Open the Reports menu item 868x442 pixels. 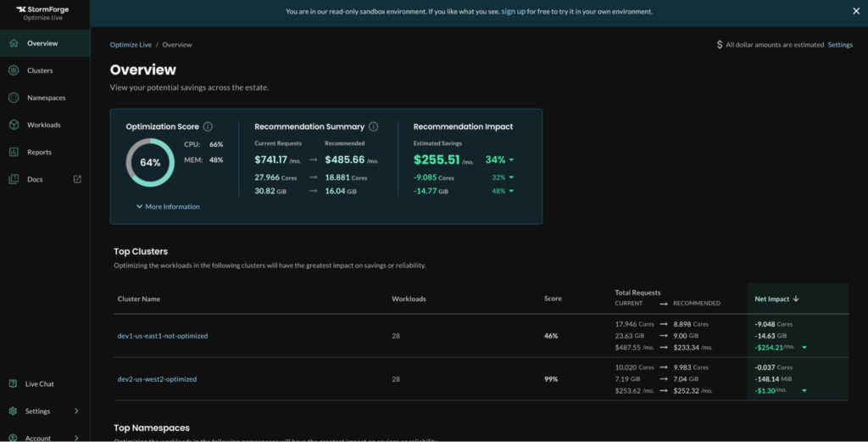(x=45, y=152)
